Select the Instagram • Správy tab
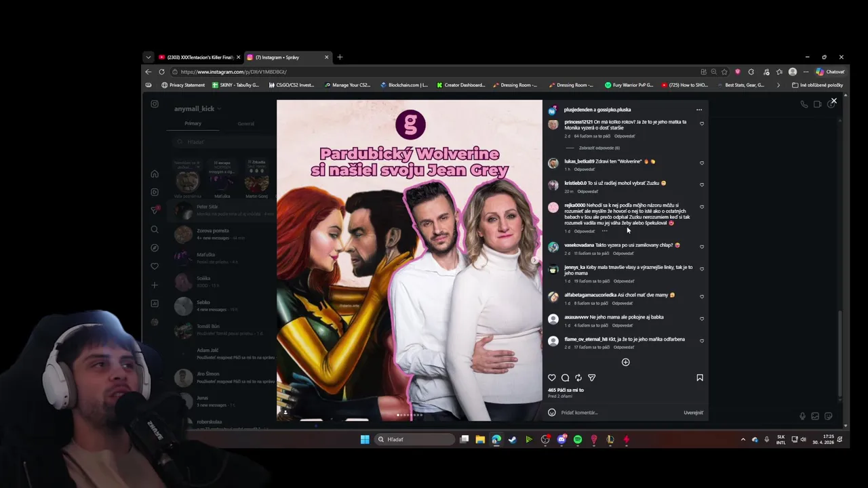868x488 pixels. tap(288, 57)
